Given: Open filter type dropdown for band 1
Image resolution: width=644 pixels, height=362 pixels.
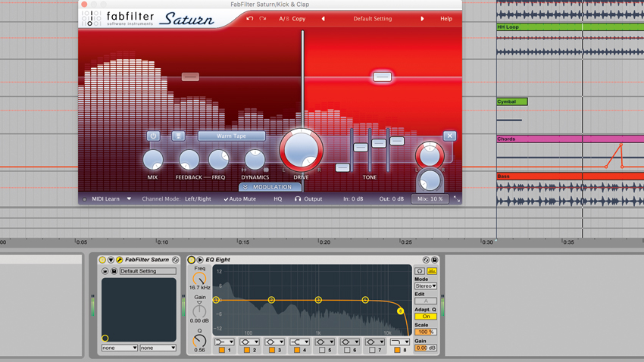Looking at the screenshot, I should pos(225,342).
